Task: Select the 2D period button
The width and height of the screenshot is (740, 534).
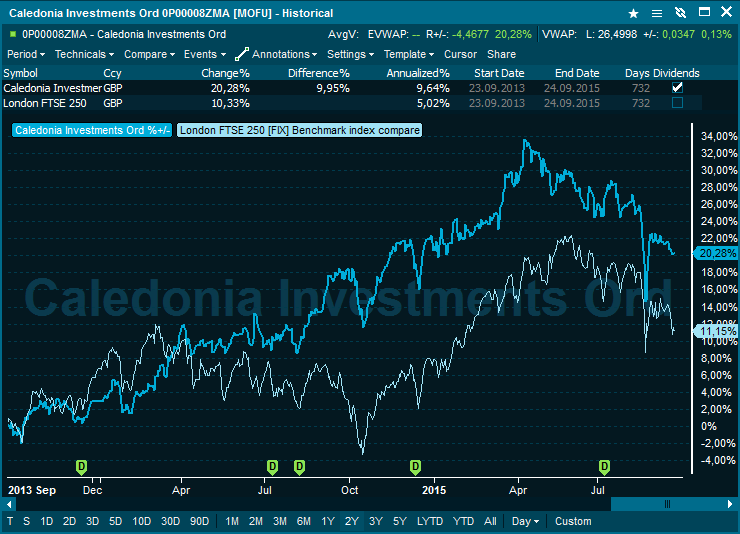Action: pyautogui.click(x=69, y=521)
